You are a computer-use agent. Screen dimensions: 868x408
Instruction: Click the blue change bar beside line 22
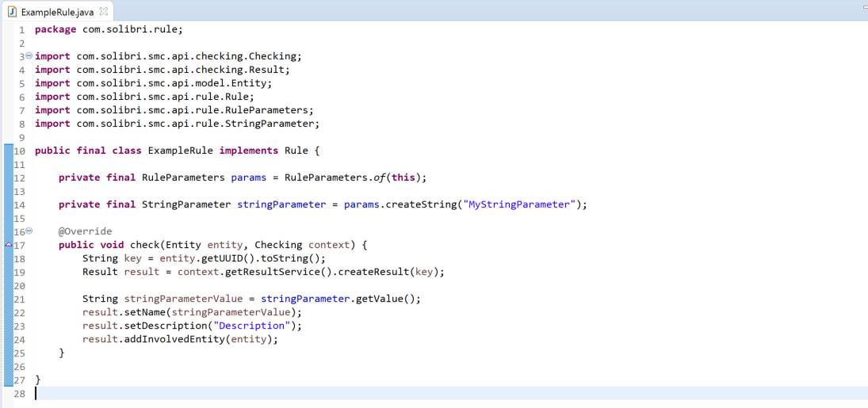[7, 312]
